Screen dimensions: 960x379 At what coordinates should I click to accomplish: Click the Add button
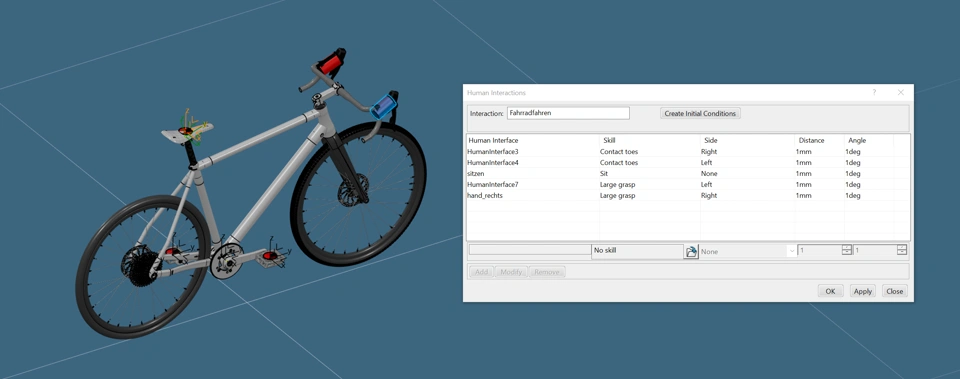482,272
